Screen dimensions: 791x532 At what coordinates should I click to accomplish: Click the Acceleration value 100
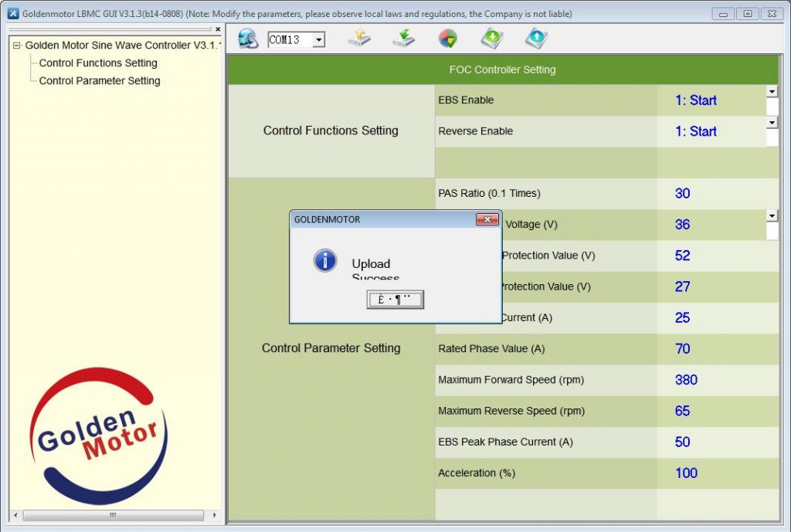click(686, 473)
